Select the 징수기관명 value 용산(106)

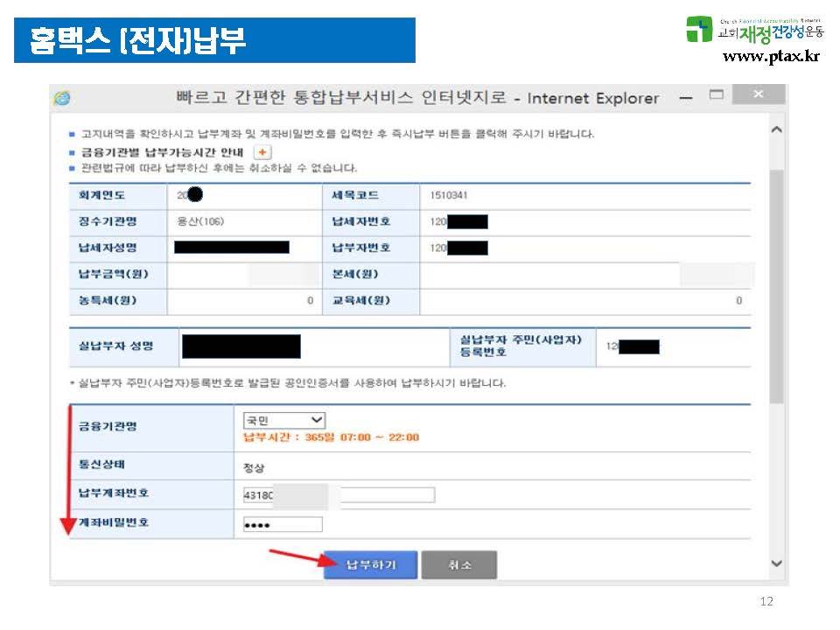click(x=200, y=221)
